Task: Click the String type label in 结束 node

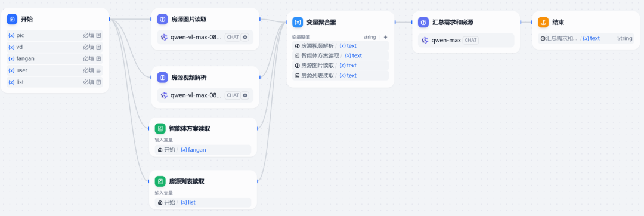Action: point(625,39)
